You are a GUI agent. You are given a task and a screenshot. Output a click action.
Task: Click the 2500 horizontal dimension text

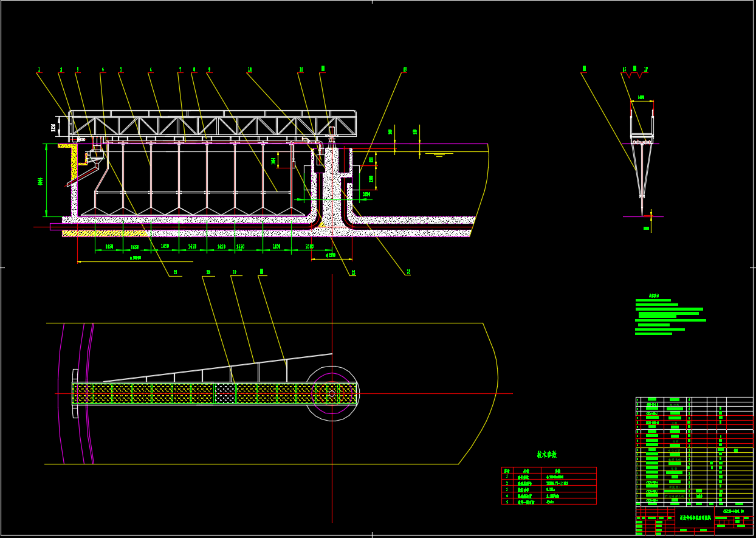coord(309,246)
